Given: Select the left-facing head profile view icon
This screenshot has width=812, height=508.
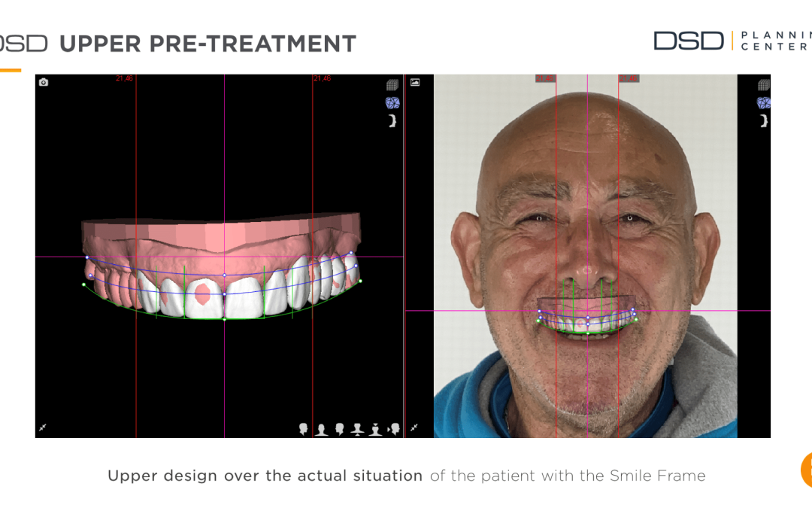Looking at the screenshot, I should coord(339,429).
